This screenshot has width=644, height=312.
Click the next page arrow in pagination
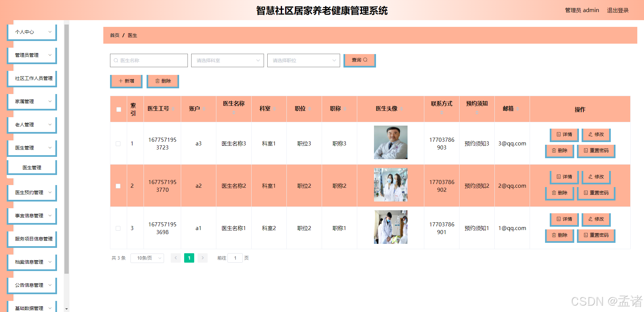tap(203, 258)
